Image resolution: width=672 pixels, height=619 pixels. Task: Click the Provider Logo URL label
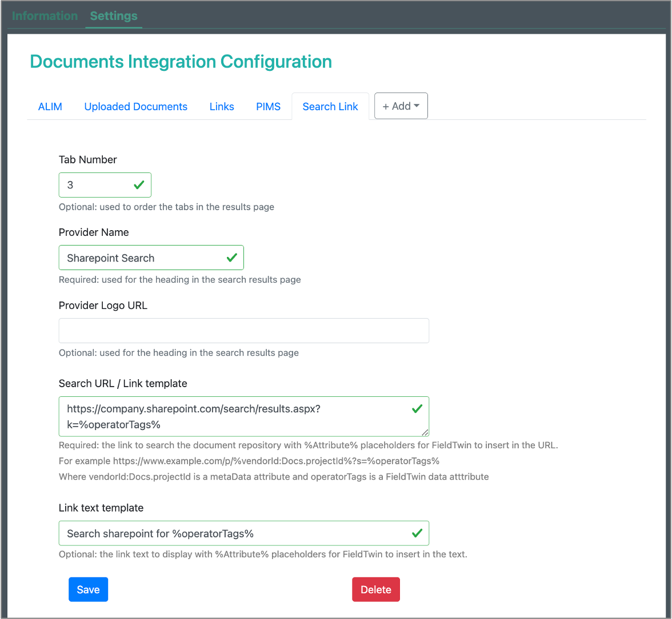point(103,306)
